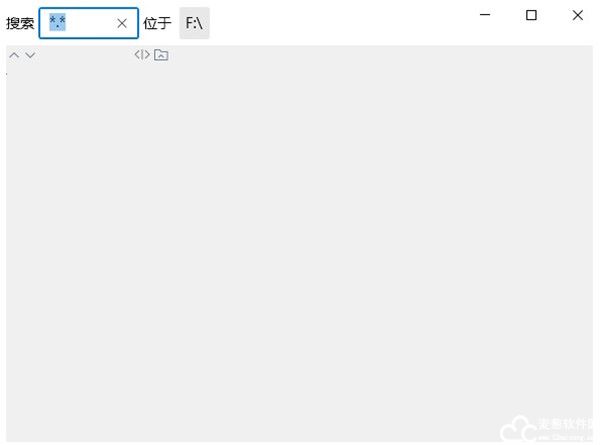Close the search window

[x=578, y=15]
